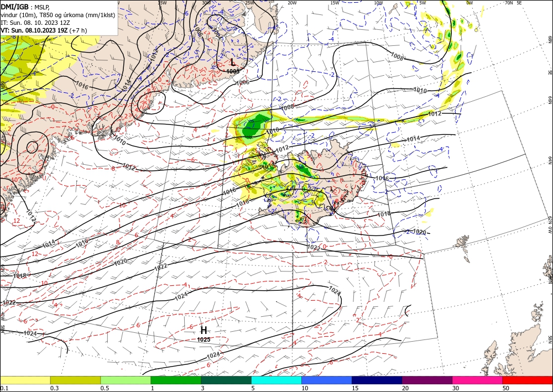Select the navy 15 mm legend swatch
This screenshot has width=553, height=392.
[377, 380]
